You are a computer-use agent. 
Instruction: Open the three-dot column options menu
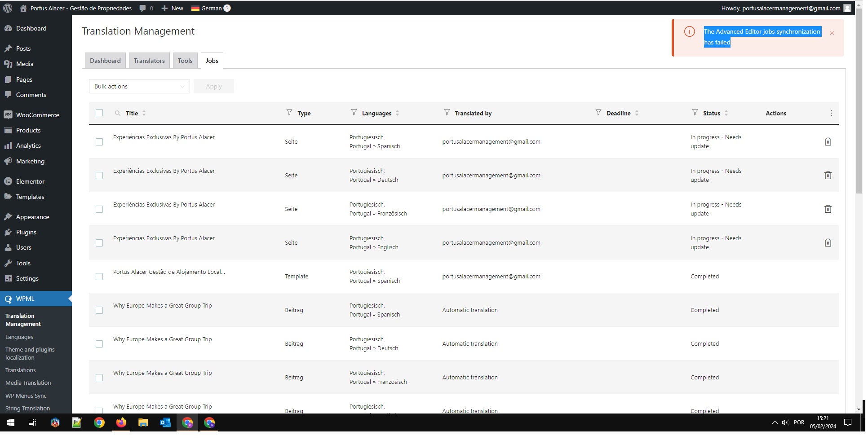coord(831,113)
